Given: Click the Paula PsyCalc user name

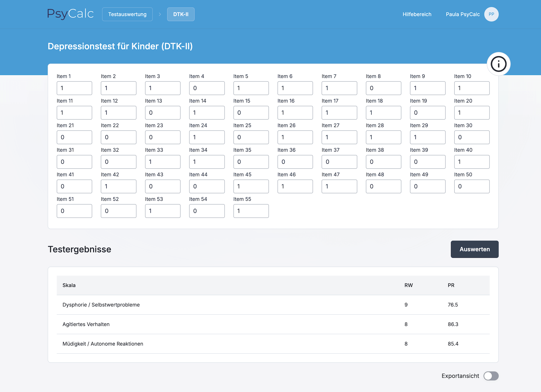Looking at the screenshot, I should tap(463, 14).
